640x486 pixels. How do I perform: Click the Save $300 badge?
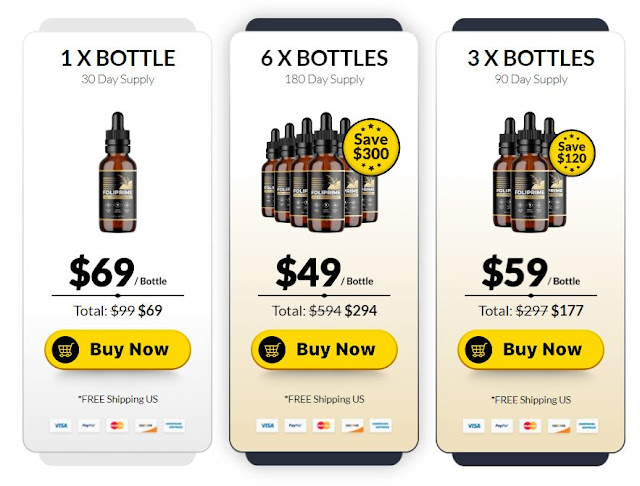[x=371, y=147]
